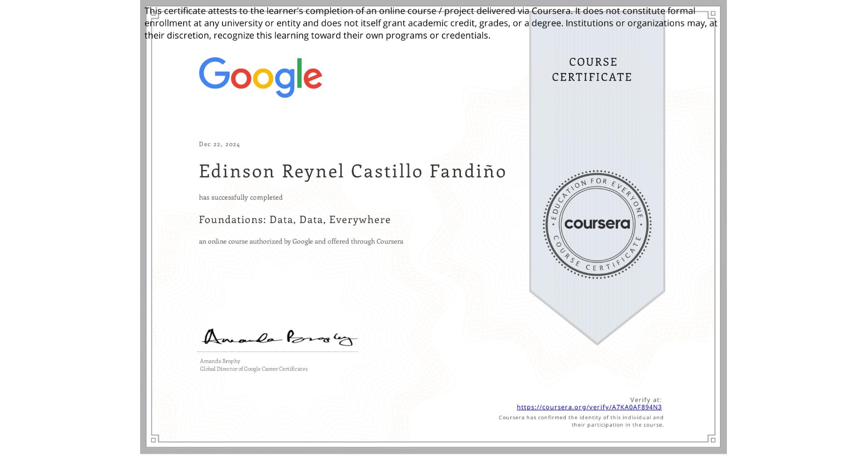Click the 'Verify at:' label
The height and width of the screenshot is (455, 868).
646,400
